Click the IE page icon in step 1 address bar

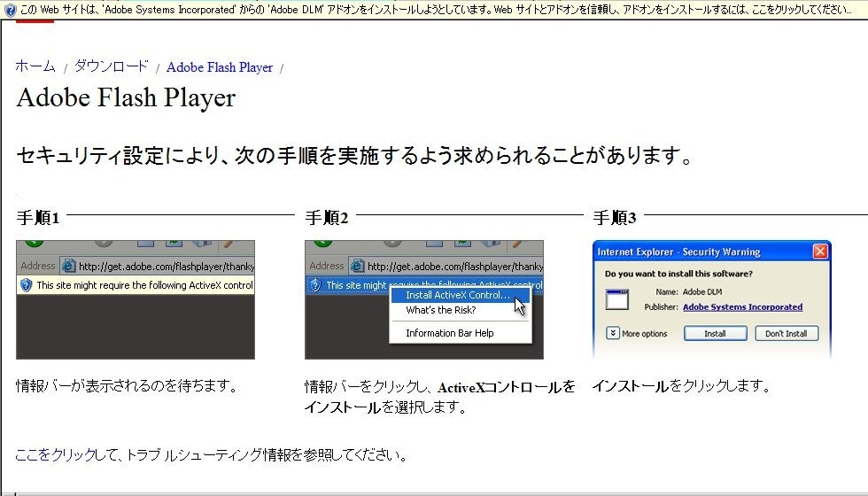click(68, 267)
